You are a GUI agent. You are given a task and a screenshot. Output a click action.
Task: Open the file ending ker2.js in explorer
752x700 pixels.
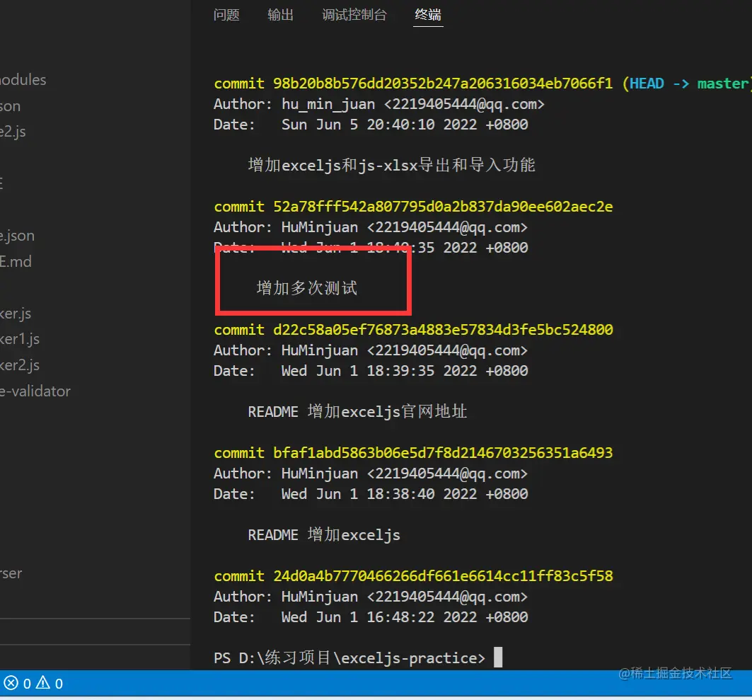20,365
